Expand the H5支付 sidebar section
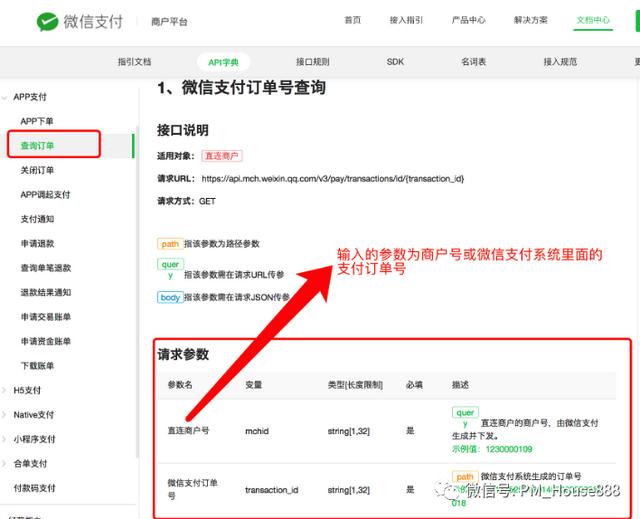The height and width of the screenshot is (519, 640). pos(27,390)
